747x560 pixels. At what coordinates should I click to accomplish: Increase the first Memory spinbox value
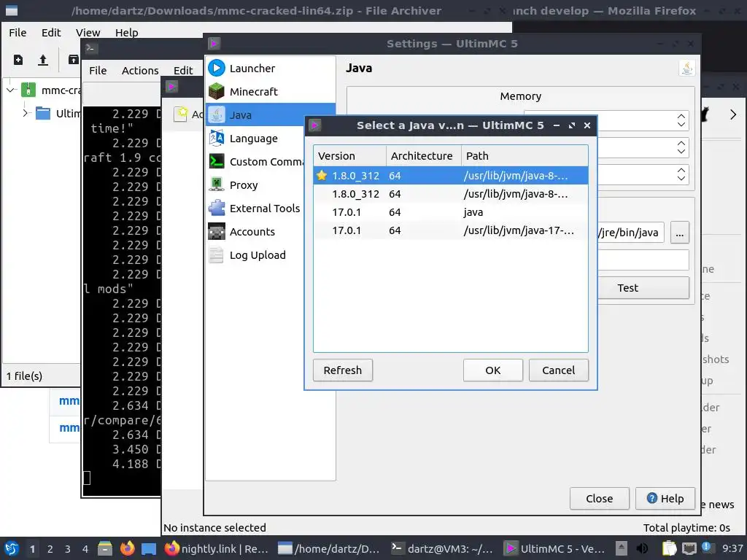(x=681, y=116)
